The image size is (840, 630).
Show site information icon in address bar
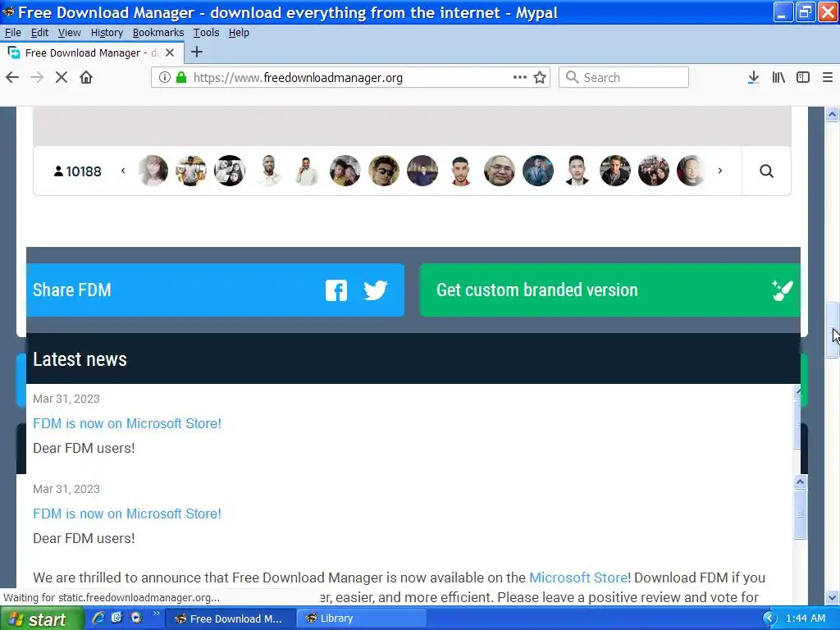pyautogui.click(x=164, y=78)
